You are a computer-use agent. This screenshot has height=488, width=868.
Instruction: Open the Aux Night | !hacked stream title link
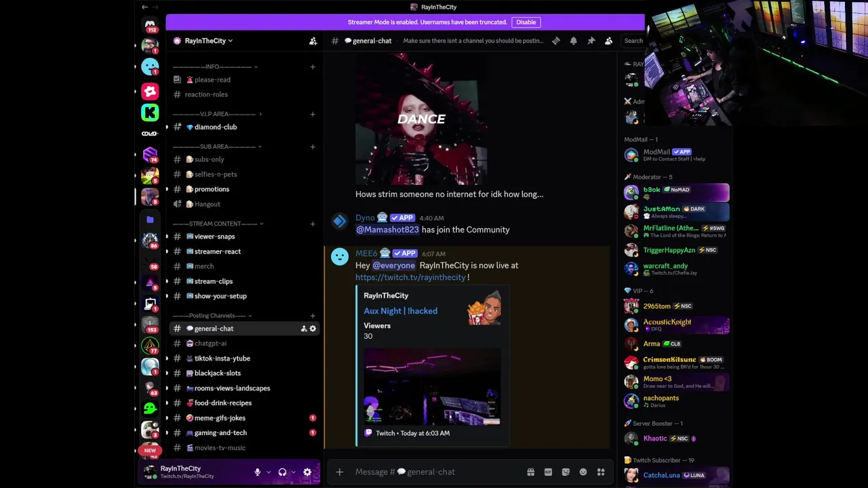400,310
